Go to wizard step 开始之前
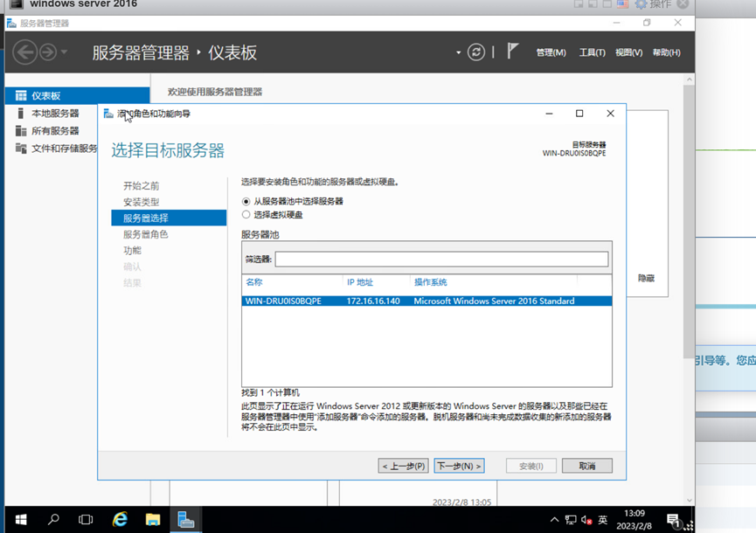756x533 pixels. pyautogui.click(x=142, y=185)
